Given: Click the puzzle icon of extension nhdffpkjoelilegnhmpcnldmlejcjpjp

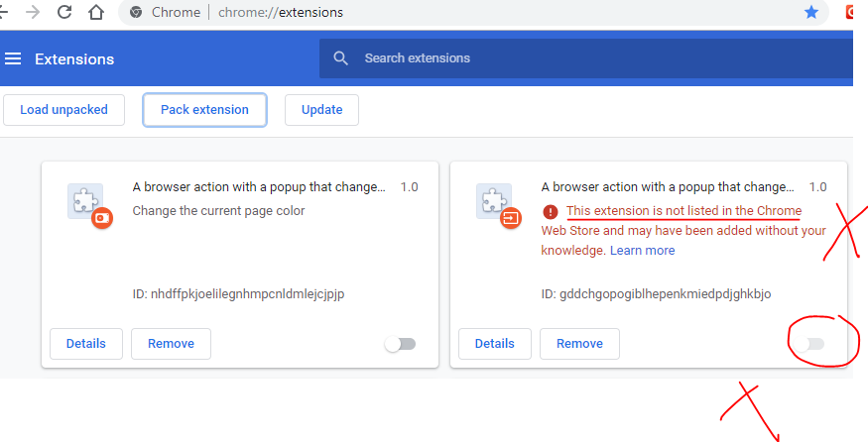Looking at the screenshot, I should click(85, 201).
